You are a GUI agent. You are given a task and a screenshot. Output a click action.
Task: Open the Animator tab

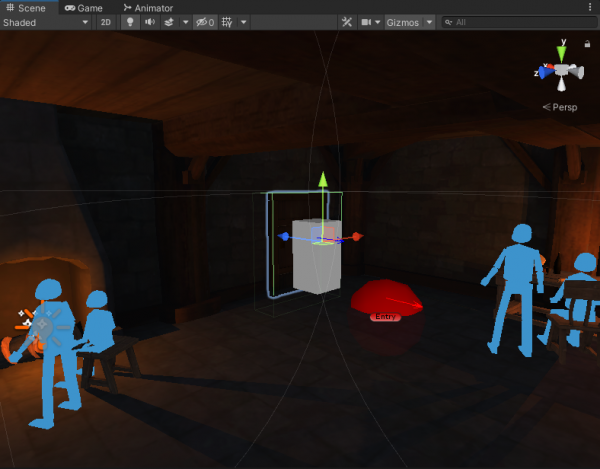click(x=148, y=8)
